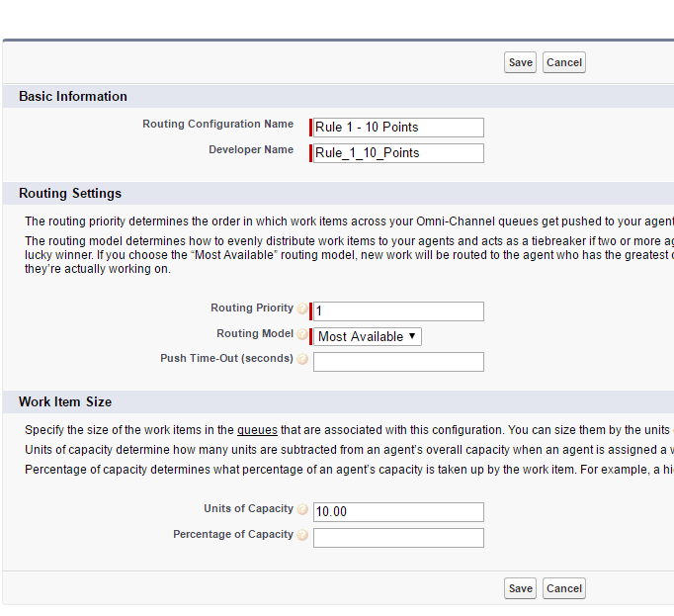Click the help icon beside Routing Priority
This screenshot has height=616, width=674.
pyautogui.click(x=302, y=309)
